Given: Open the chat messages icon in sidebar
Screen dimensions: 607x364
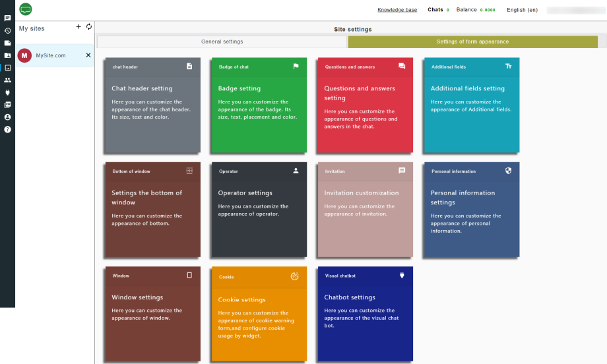Looking at the screenshot, I should 7,18.
